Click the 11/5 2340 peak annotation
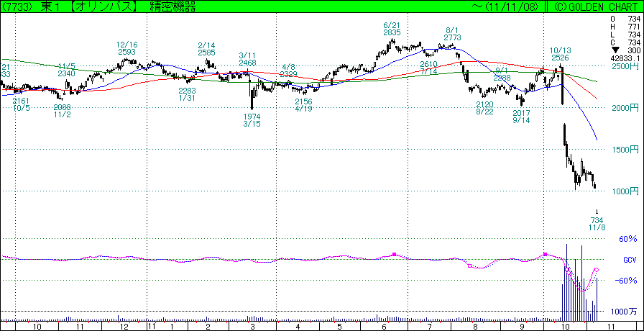644x331 pixels. pos(67,70)
